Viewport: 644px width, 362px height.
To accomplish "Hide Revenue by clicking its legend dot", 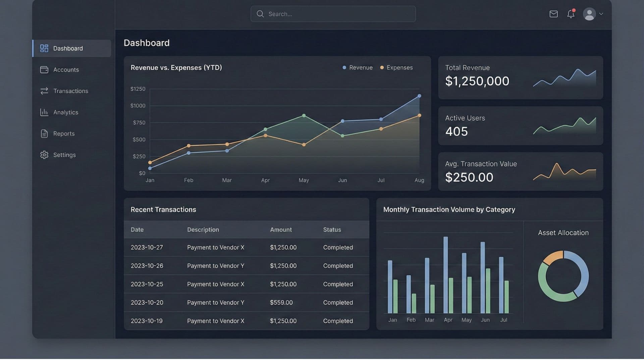I will click(x=344, y=67).
